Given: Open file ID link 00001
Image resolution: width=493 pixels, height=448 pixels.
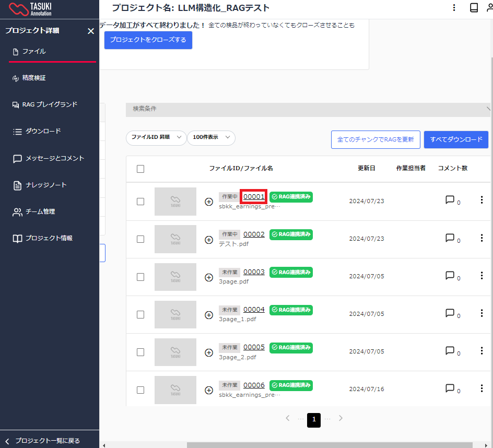Looking at the screenshot, I should [x=254, y=197].
